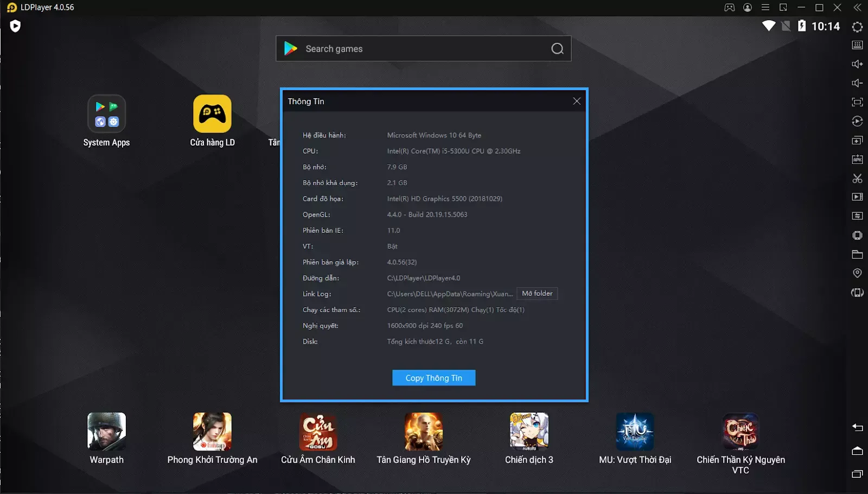Click the shake device sidebar icon
This screenshot has height=494, width=868.
tap(857, 235)
